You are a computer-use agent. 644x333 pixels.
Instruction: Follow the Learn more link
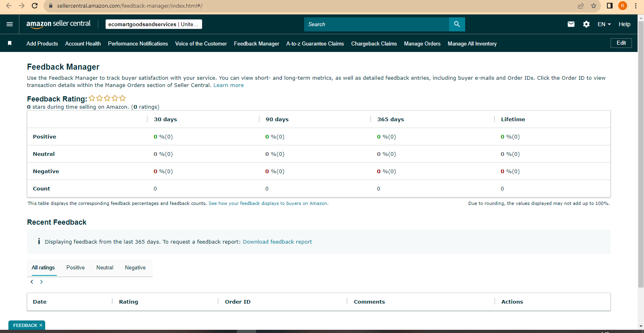coord(228,85)
